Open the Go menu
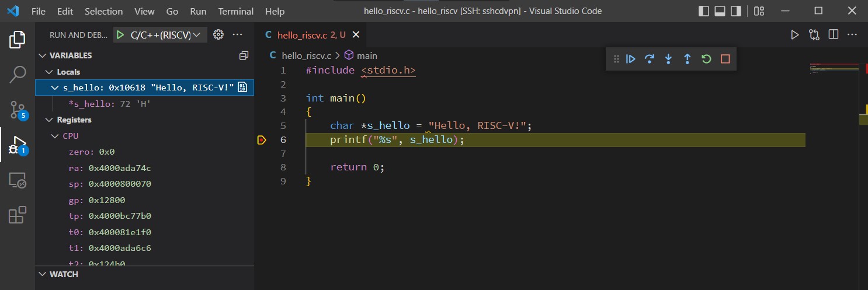 point(172,11)
